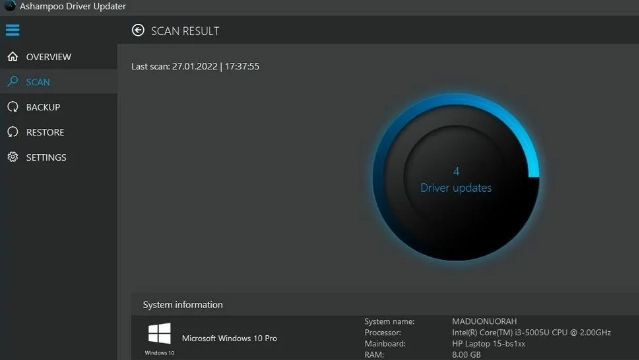Viewport: 639px width, 360px height.
Task: Select the Scan menu item
Action: (x=59, y=82)
